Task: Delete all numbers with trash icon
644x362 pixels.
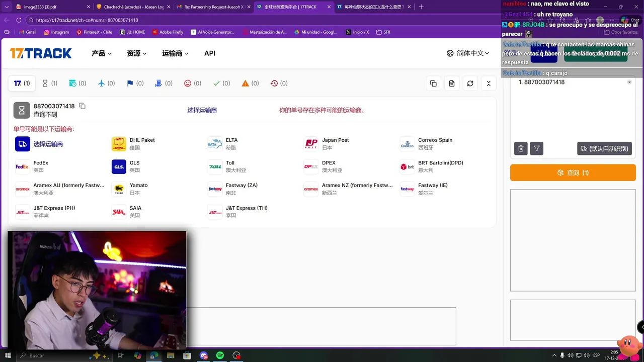Action: click(x=521, y=148)
